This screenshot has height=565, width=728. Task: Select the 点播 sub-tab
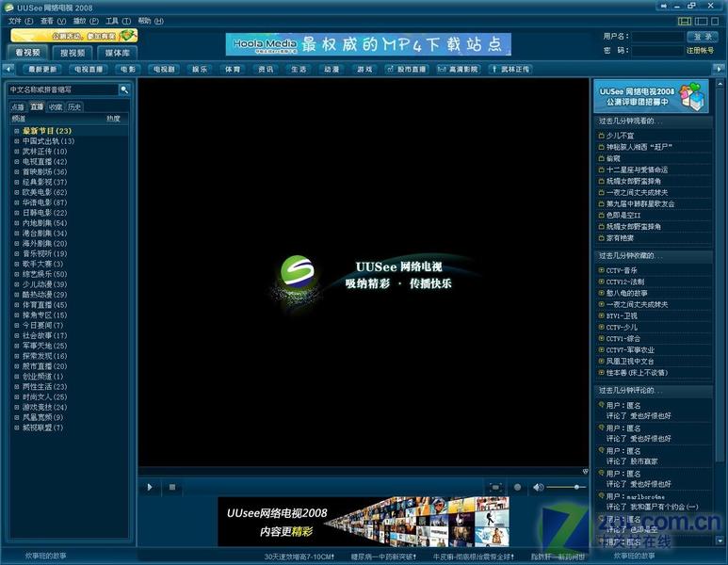coord(18,106)
